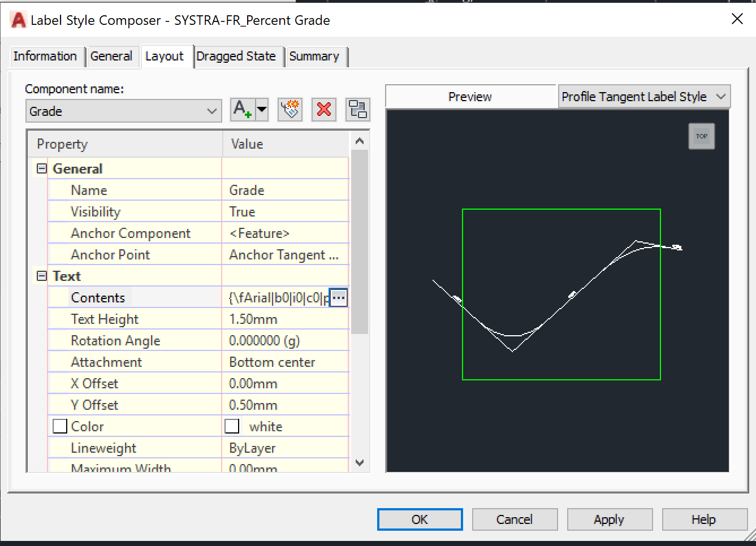Click the property list scrollbar down arrow
756x546 pixels.
[x=359, y=462]
